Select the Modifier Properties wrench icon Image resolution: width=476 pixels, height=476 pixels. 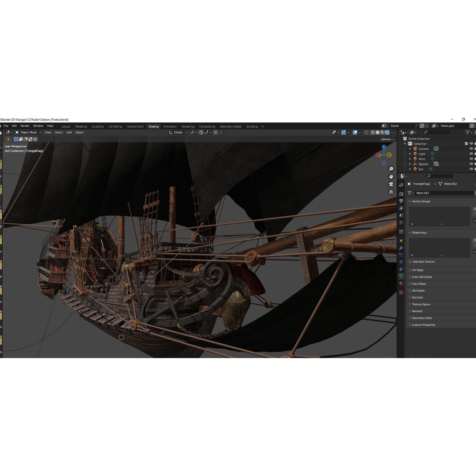tap(401, 248)
